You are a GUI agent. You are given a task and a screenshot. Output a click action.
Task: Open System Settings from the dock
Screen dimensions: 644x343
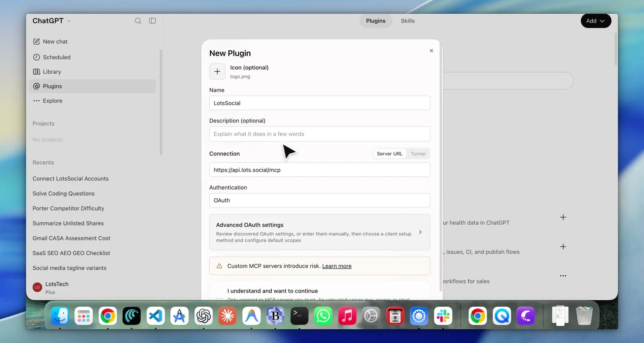tap(371, 316)
